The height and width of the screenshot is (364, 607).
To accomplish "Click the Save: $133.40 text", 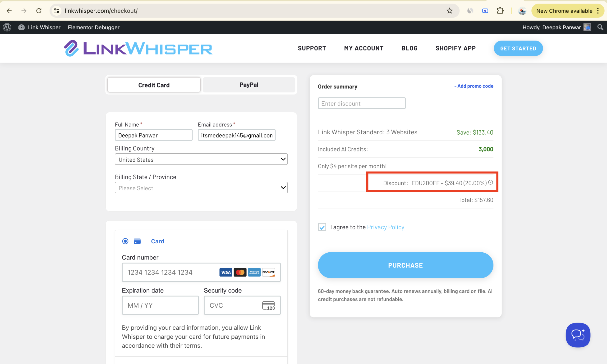I will click(475, 132).
